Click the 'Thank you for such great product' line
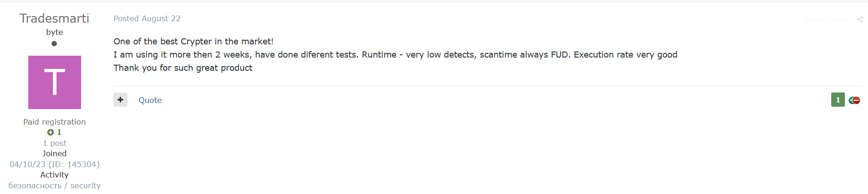 coord(183,68)
